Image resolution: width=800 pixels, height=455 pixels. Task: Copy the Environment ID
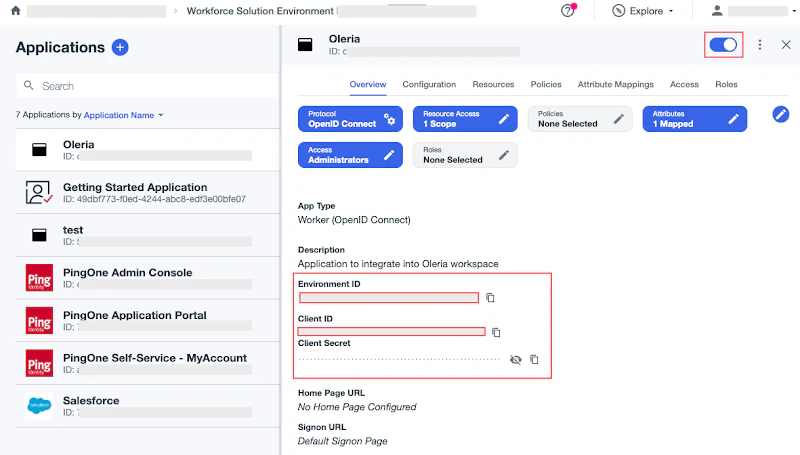490,297
